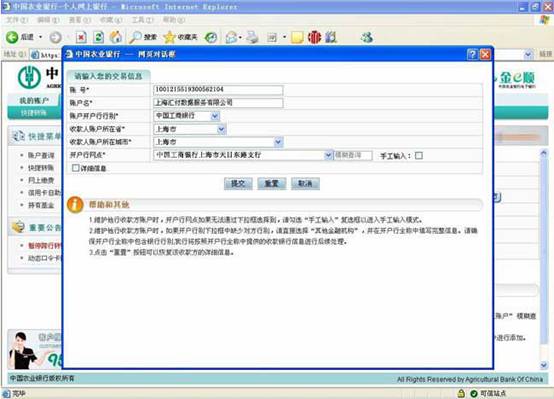Open the payee province dropdown
Viewport: 554px width, 399px height.
tap(222, 129)
